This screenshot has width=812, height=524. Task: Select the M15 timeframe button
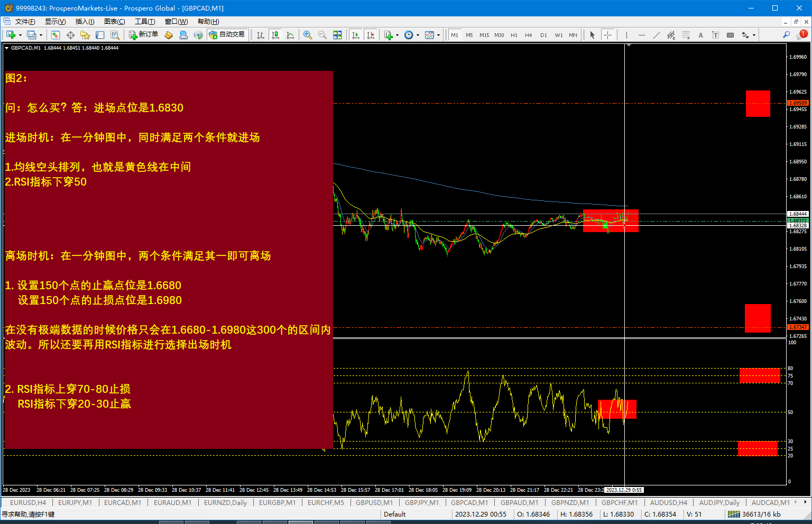point(484,35)
